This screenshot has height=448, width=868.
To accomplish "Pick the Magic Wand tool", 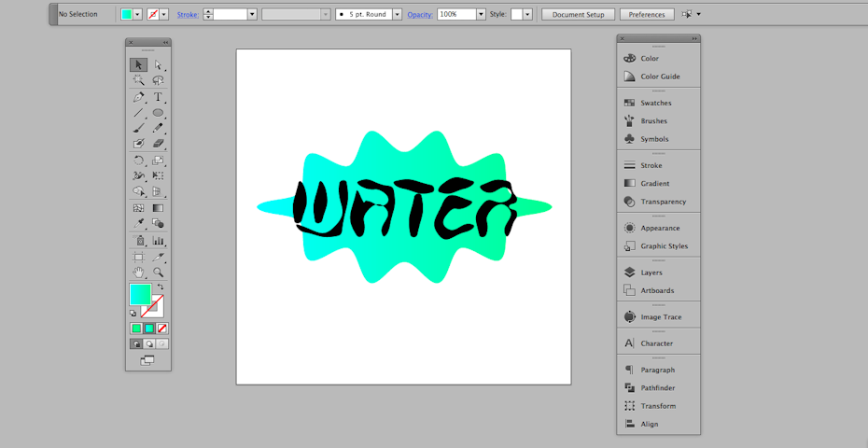I will tap(138, 81).
